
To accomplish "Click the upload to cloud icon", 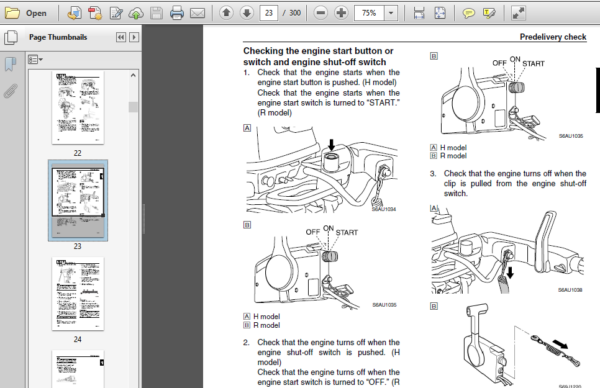I will tap(136, 13).
